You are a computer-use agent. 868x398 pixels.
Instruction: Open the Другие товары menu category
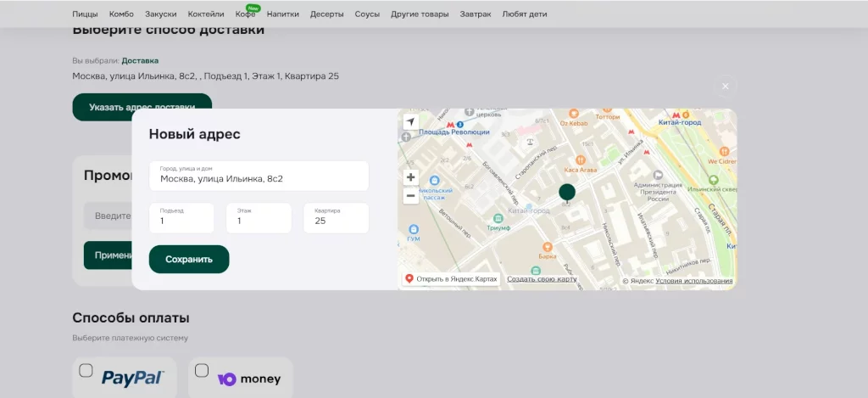click(420, 14)
